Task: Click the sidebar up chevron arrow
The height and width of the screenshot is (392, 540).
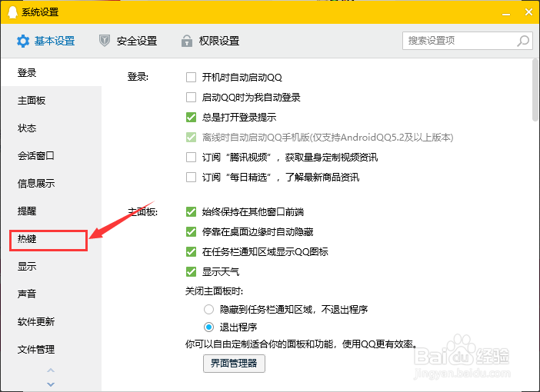Action: (x=51, y=370)
